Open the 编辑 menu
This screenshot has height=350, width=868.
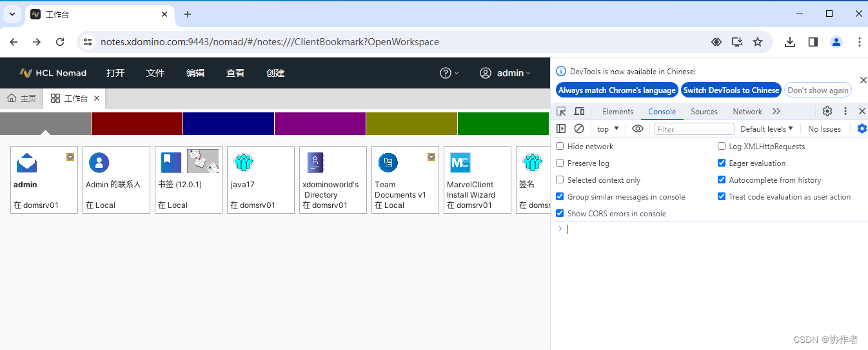(195, 73)
